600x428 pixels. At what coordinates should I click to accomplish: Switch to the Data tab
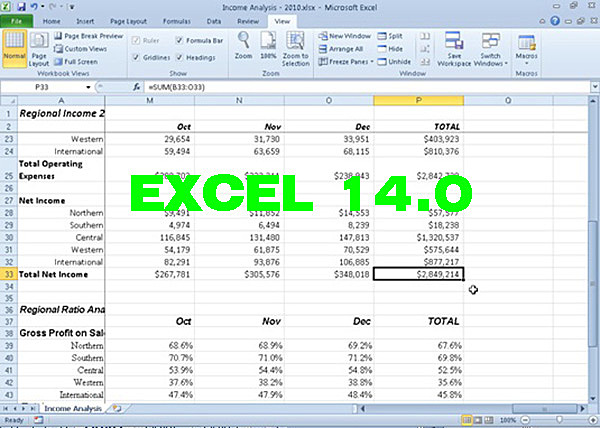(x=214, y=21)
